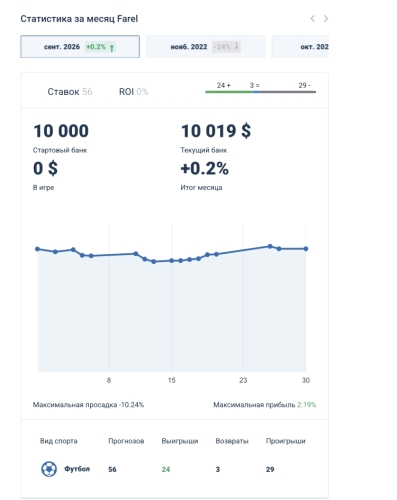The width and height of the screenshot is (397, 500).
Task: Click the 0 $ in-game value
Action: [x=45, y=168]
